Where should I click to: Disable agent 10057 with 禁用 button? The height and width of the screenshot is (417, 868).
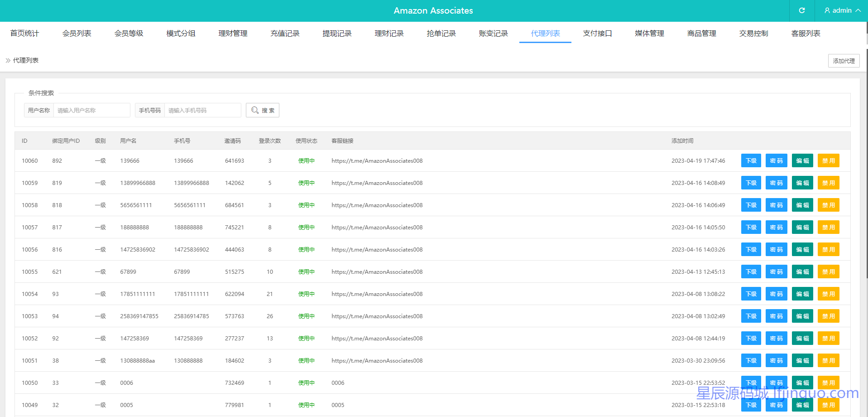click(x=828, y=228)
